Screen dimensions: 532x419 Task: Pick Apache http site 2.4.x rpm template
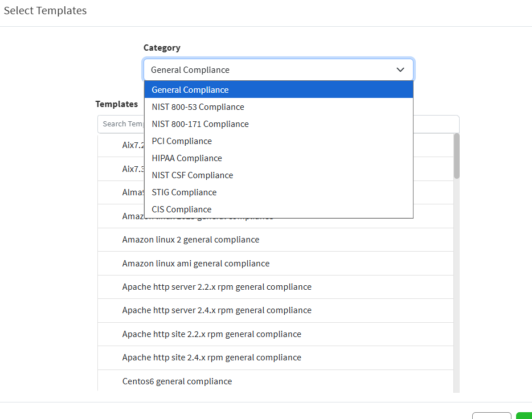tap(211, 358)
